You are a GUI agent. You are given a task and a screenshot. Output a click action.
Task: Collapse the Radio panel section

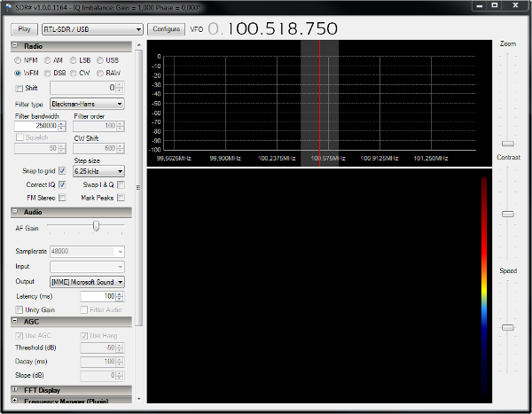click(x=15, y=45)
